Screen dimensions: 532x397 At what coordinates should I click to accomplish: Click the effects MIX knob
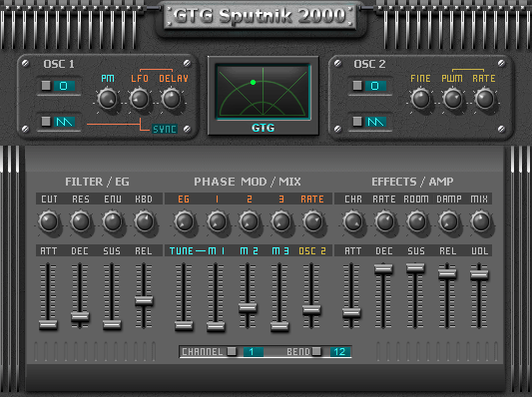tap(480, 221)
